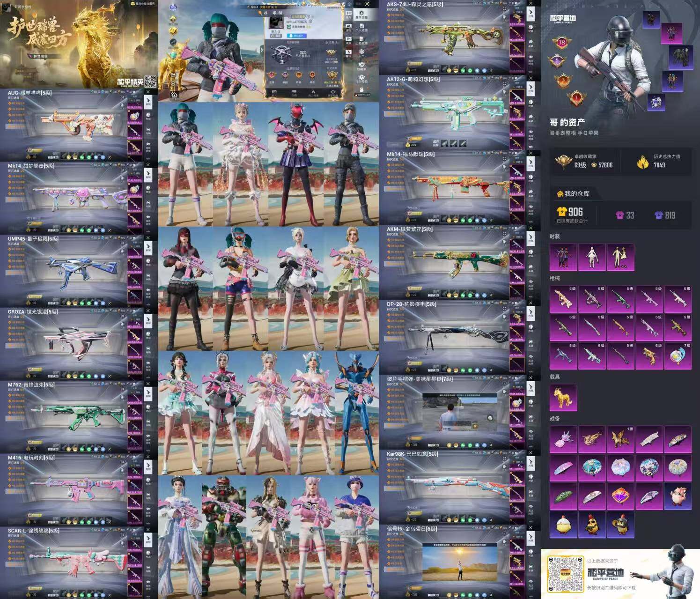Click the 信号枪-金乌曜日[6级] title
The height and width of the screenshot is (599, 700).
coord(412,529)
